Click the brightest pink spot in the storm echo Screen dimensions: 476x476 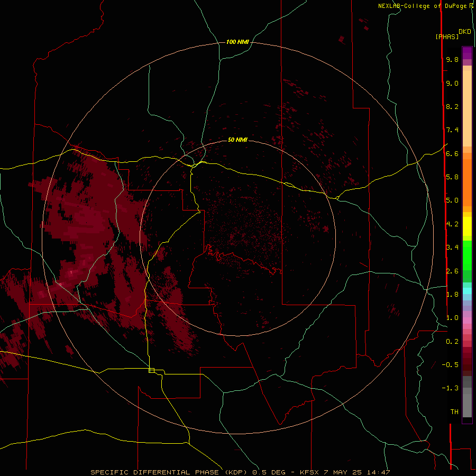pyautogui.click(x=71, y=272)
